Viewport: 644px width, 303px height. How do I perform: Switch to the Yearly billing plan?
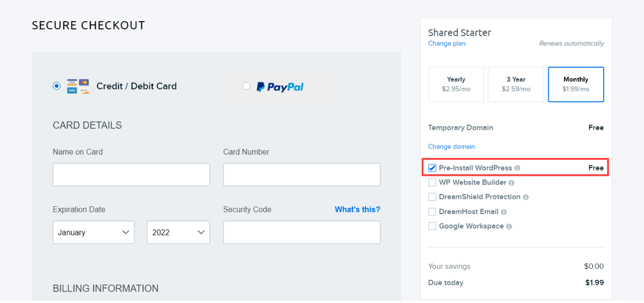tap(456, 84)
